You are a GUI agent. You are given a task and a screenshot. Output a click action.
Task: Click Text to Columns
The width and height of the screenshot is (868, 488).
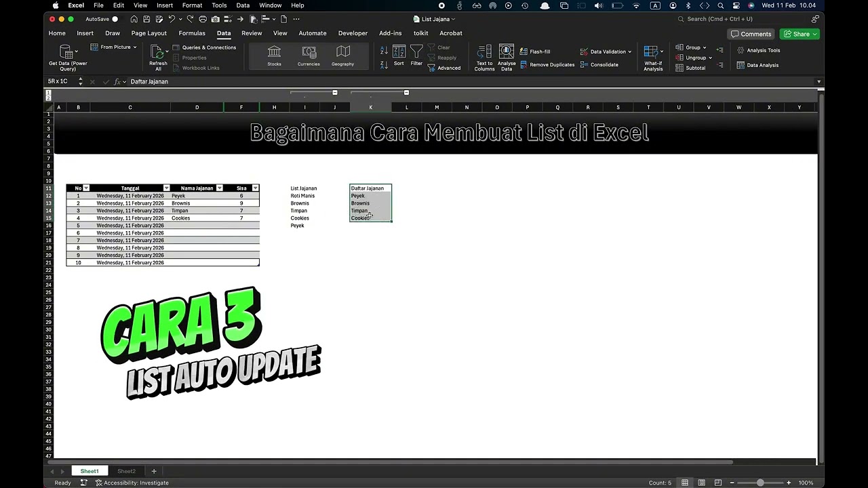click(484, 58)
